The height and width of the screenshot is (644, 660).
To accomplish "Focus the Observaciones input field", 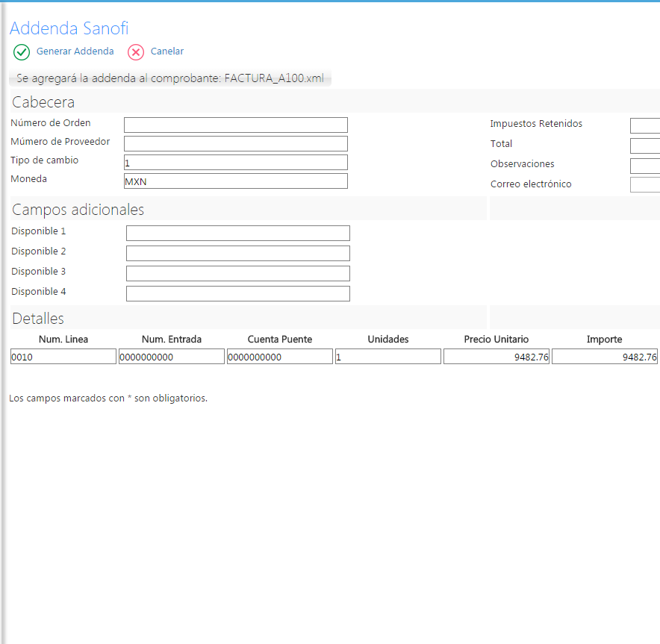I will tap(645, 166).
